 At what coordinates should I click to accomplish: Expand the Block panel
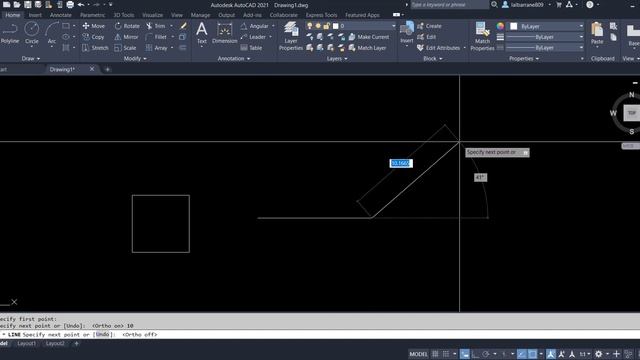(433, 58)
